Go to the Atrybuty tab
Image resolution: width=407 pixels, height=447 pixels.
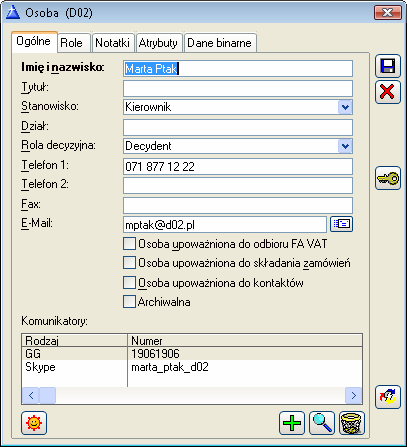pos(159,43)
